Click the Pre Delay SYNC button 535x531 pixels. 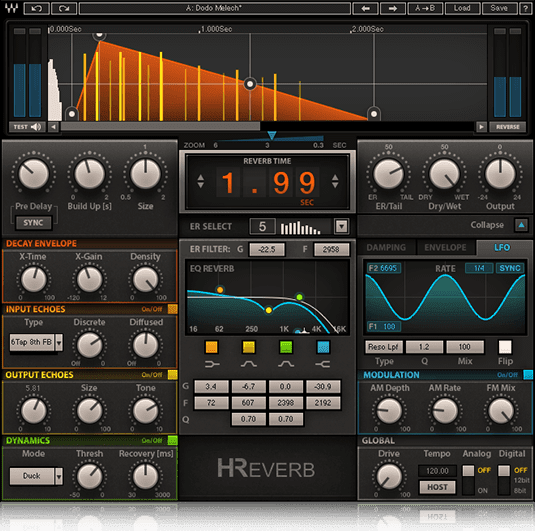33,223
